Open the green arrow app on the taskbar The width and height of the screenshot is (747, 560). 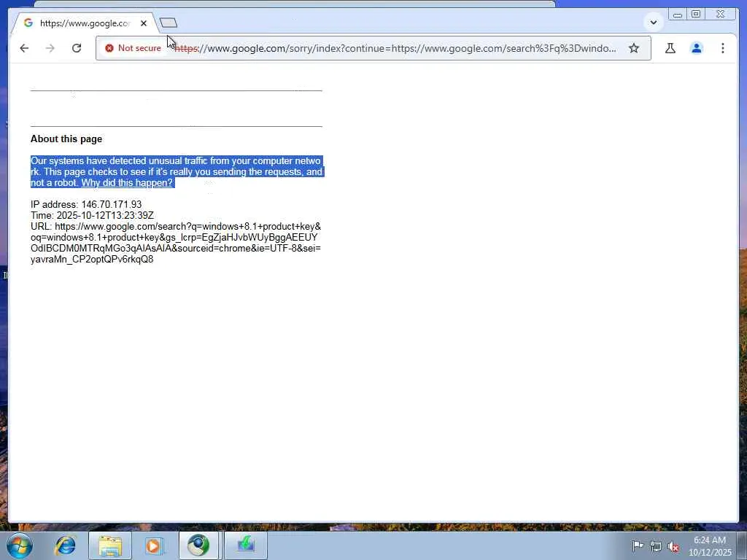[246, 545]
